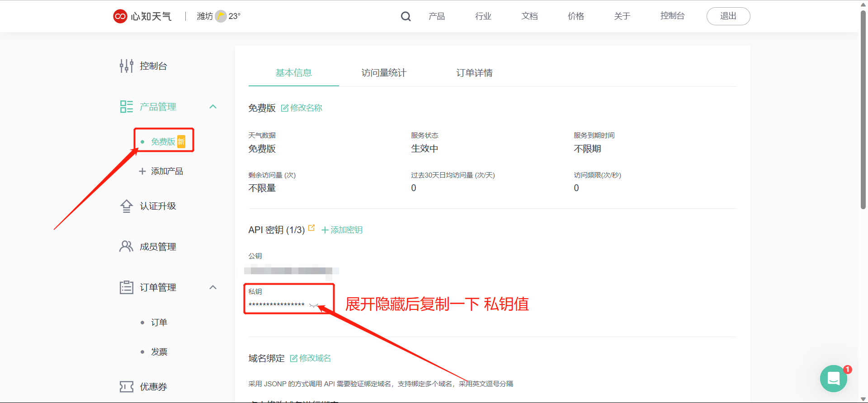Reveal the hidden 私钥 value with eye icon
868x403 pixels.
pyautogui.click(x=314, y=305)
